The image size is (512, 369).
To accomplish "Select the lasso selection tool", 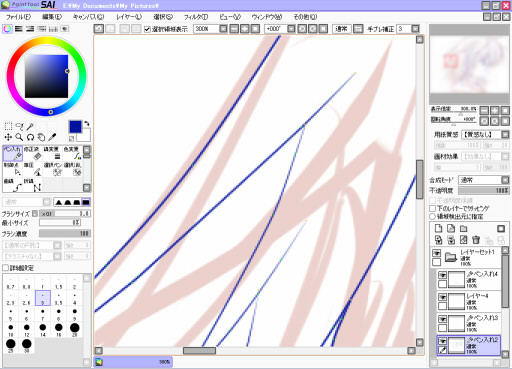I will [x=19, y=126].
